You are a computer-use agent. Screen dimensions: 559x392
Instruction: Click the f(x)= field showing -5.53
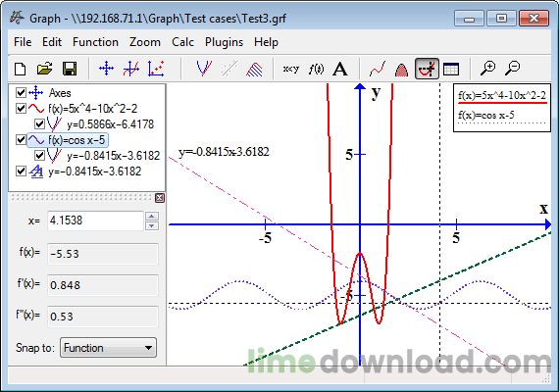[103, 254]
